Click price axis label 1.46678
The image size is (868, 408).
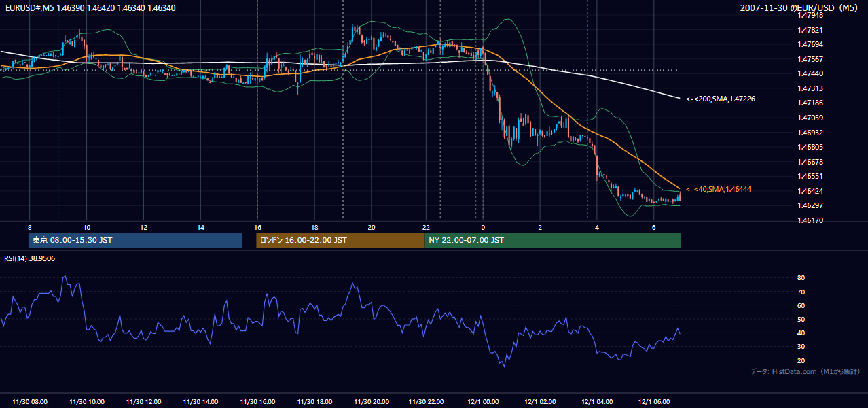pos(810,162)
